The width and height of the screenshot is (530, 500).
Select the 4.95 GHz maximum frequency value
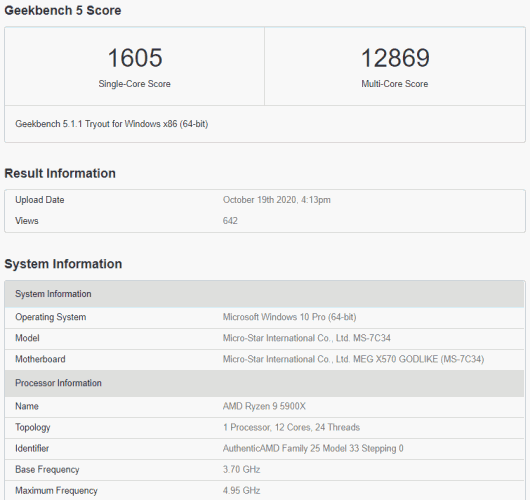[x=241, y=491]
